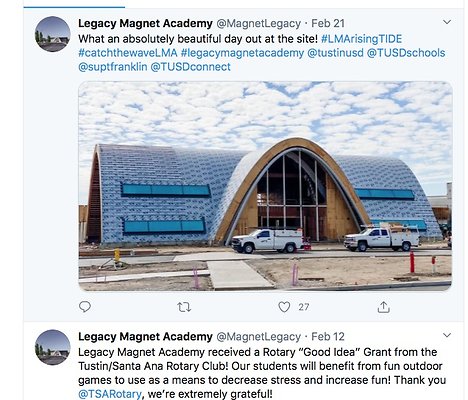Open Legacy Magnet Academy name on Feb 12 tweet
The width and height of the screenshot is (468, 400).
(x=145, y=337)
